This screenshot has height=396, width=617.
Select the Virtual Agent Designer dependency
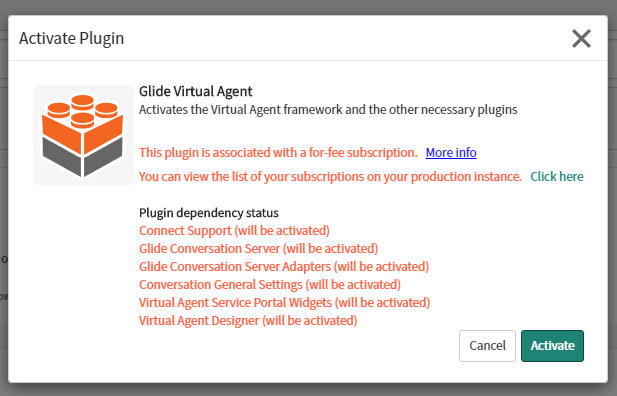[248, 321]
